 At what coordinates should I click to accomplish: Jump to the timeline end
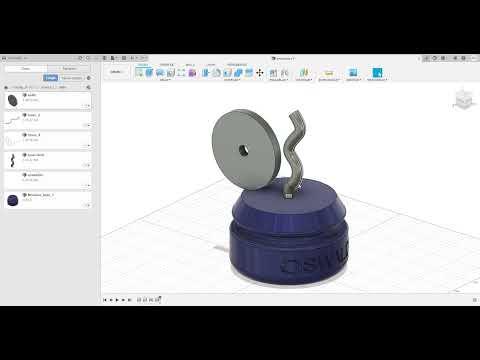[x=130, y=300]
